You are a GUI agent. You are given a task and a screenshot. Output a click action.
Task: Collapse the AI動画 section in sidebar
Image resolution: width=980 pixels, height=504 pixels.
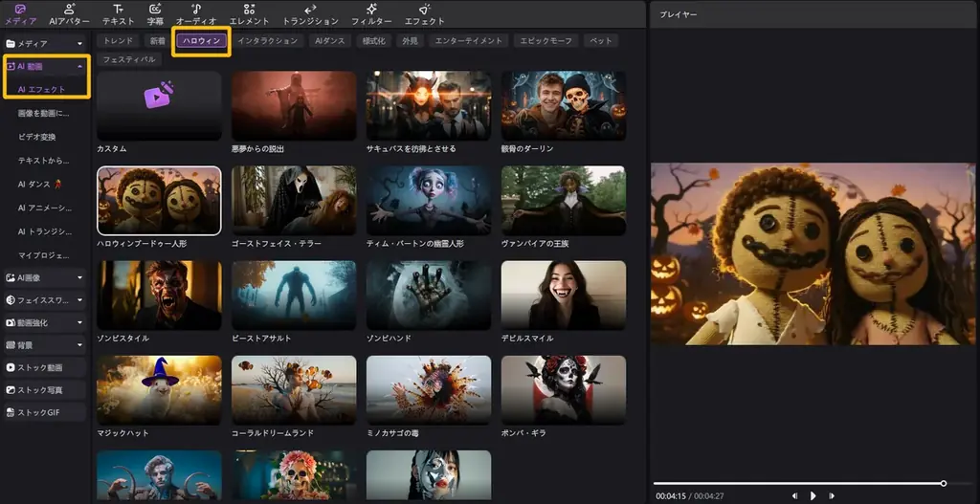click(79, 67)
